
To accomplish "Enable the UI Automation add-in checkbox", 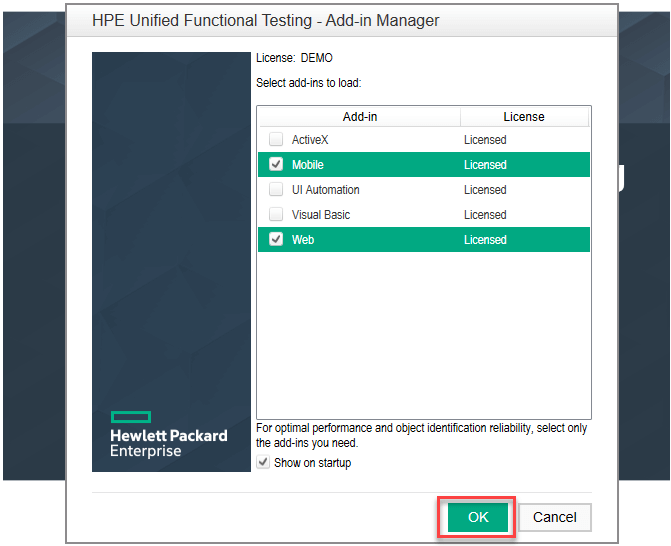I will pyautogui.click(x=276, y=190).
